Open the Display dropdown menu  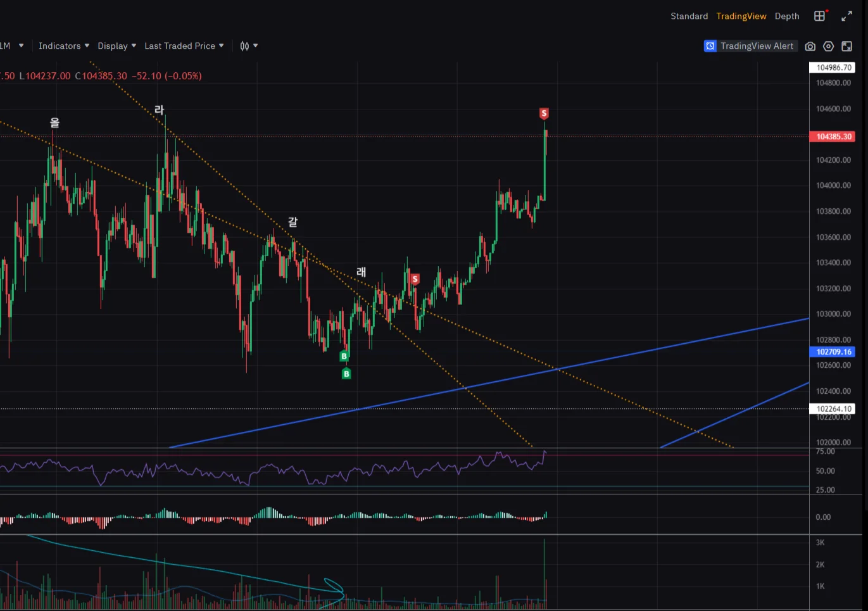point(117,46)
